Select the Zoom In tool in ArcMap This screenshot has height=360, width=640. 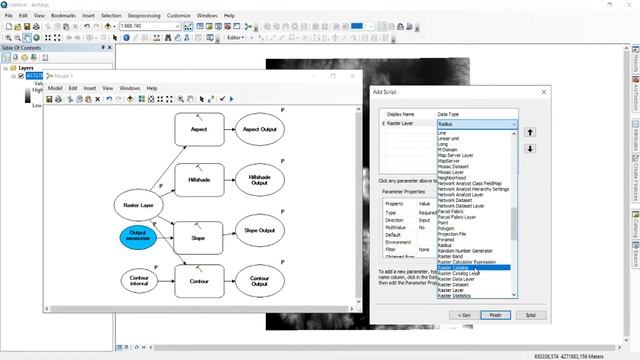click(9, 38)
